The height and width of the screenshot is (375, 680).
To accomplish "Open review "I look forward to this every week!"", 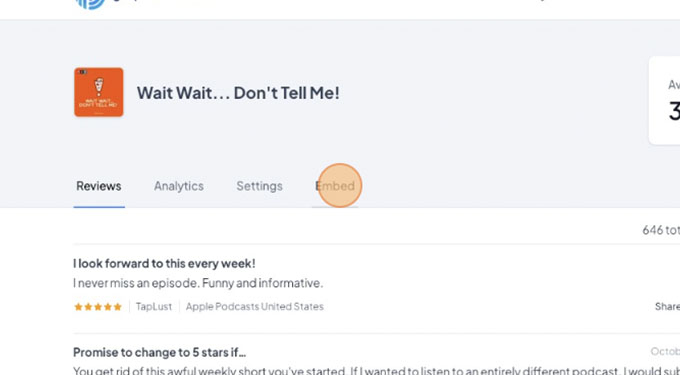I will pyautogui.click(x=164, y=263).
